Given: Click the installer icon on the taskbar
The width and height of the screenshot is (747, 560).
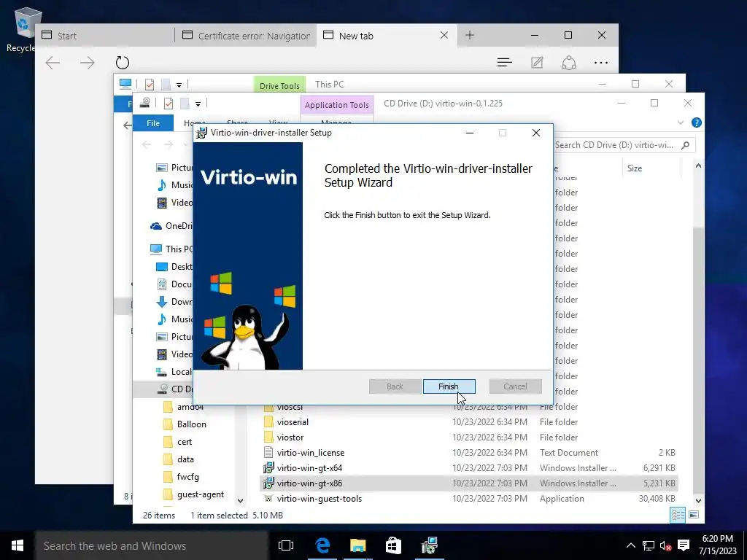Looking at the screenshot, I should click(429, 545).
